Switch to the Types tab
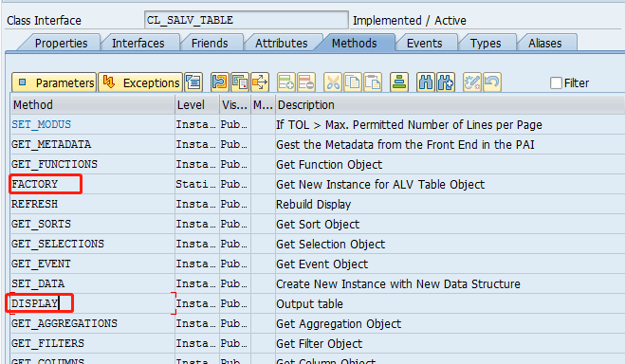The image size is (625, 364). click(486, 43)
